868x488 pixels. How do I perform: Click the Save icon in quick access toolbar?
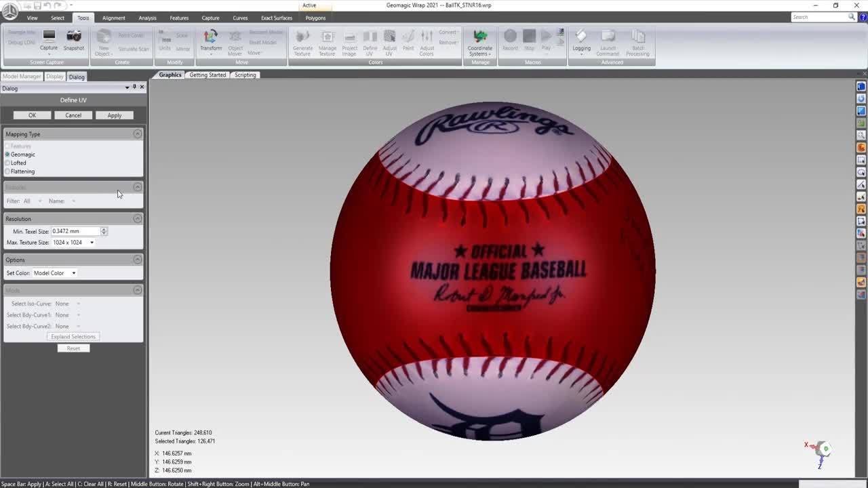click(37, 5)
